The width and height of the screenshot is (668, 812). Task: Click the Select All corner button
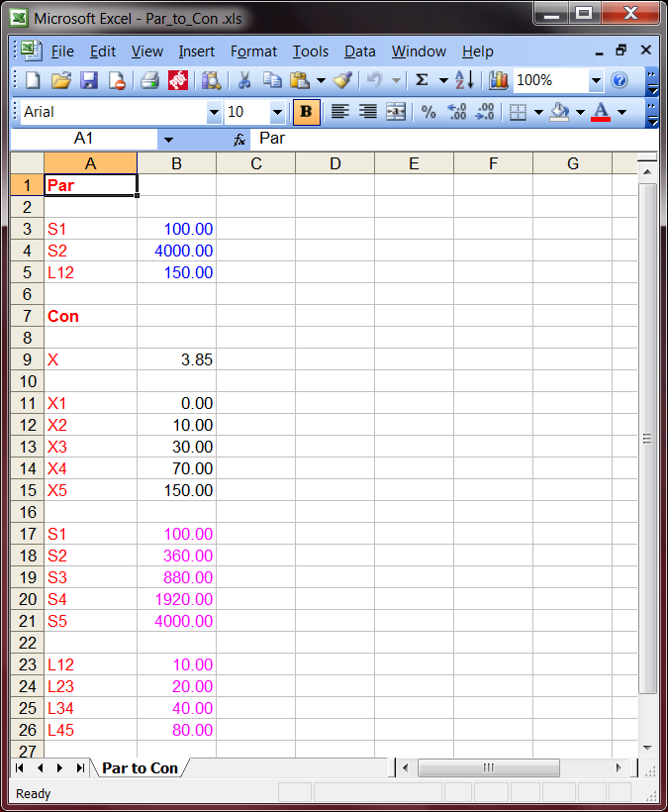[28, 163]
